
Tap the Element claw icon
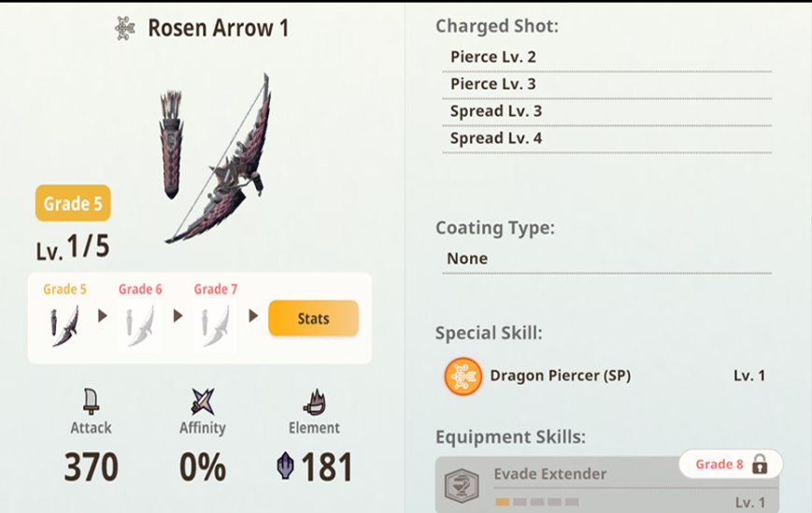coord(314,402)
